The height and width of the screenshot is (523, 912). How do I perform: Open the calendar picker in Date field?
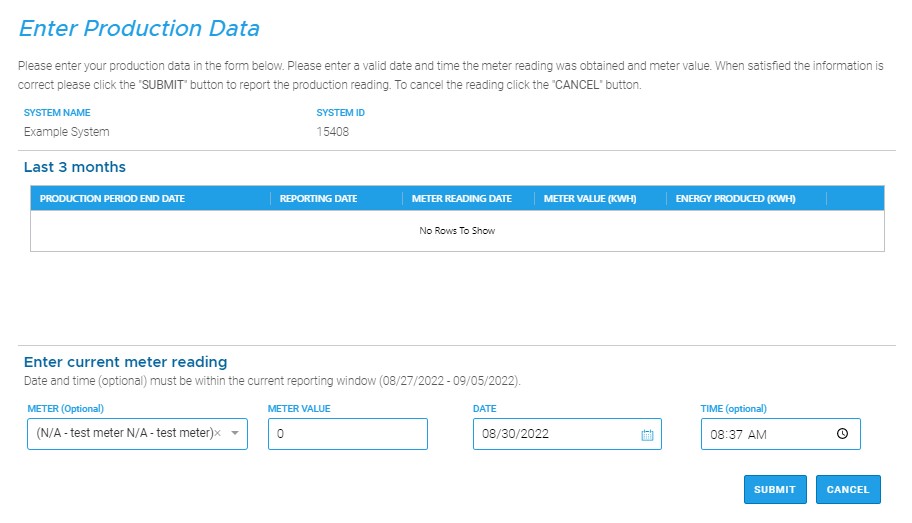[647, 435]
